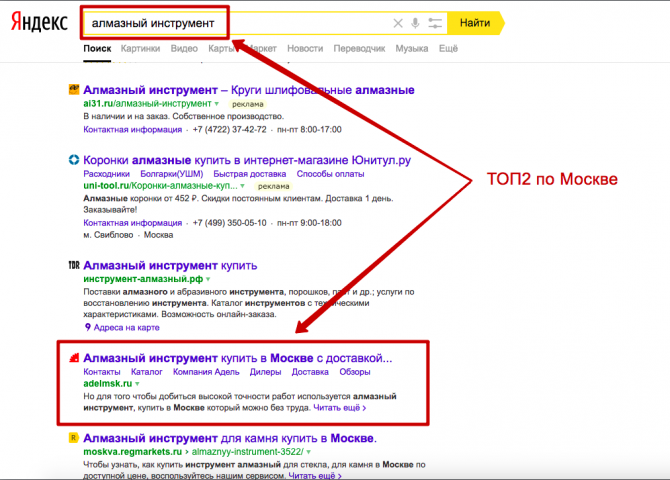Open ai31.ru Контактная информация link

pyautogui.click(x=132, y=130)
